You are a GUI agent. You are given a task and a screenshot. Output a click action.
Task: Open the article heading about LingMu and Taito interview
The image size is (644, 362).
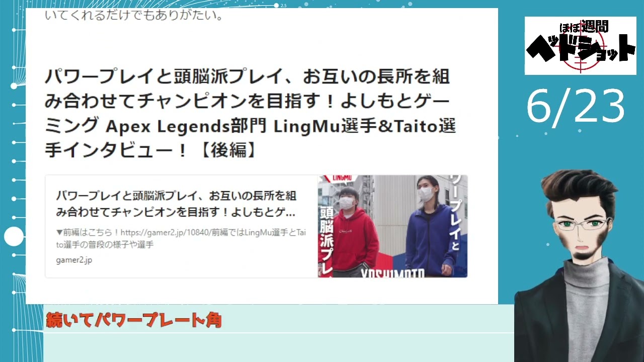250,114
